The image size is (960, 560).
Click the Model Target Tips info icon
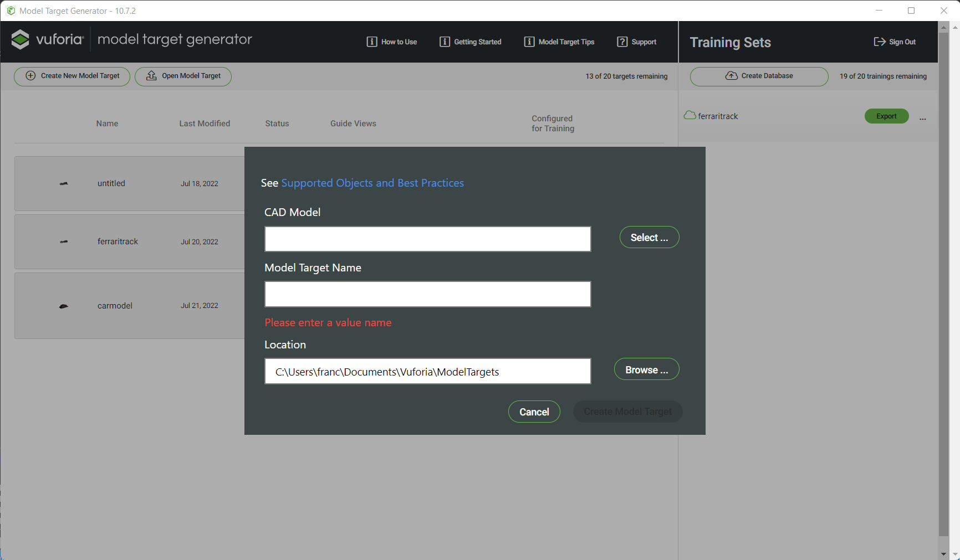click(x=529, y=42)
